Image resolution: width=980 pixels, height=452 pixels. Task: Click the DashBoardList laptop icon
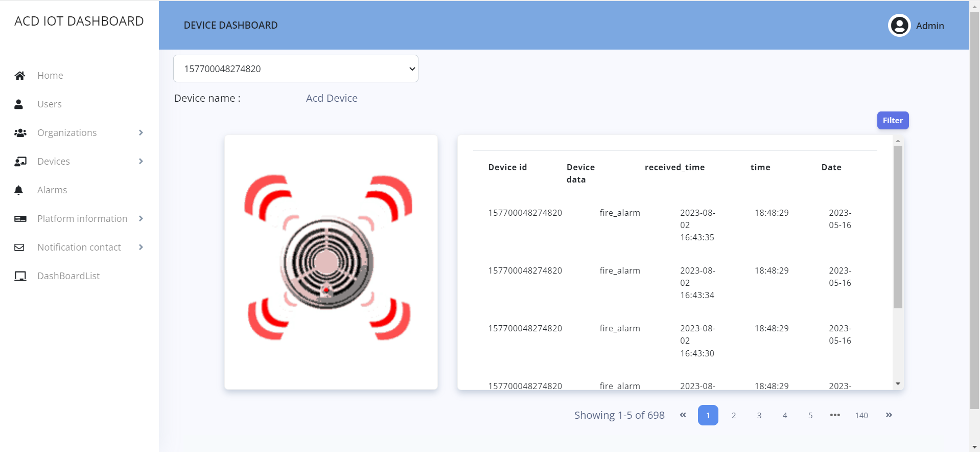tap(20, 276)
